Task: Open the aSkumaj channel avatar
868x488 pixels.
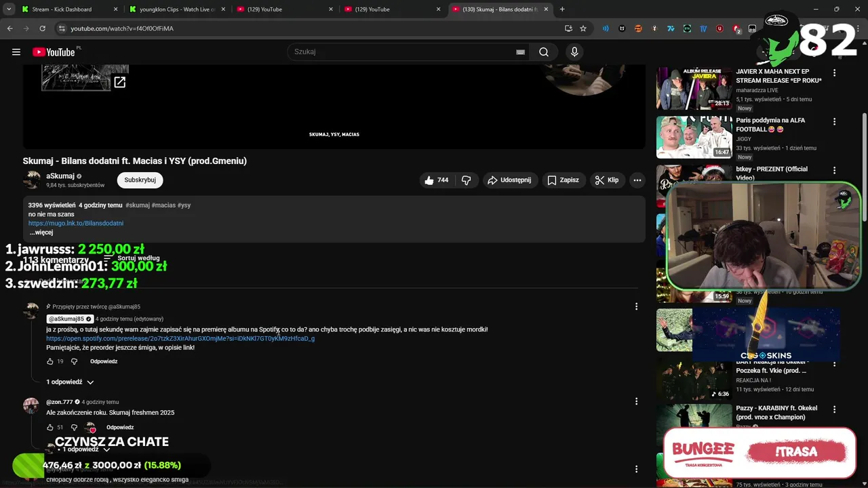Action: 32,180
